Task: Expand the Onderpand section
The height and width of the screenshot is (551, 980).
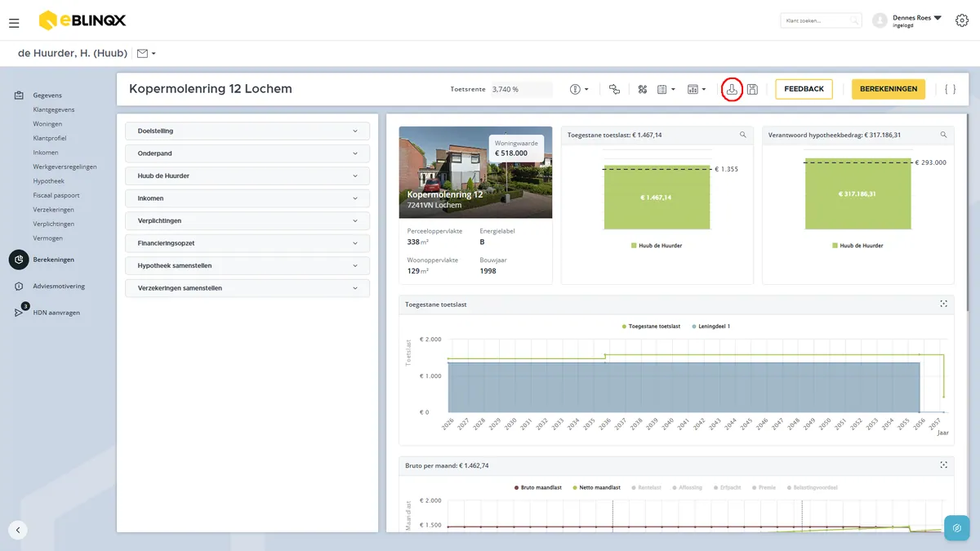Action: (x=247, y=153)
